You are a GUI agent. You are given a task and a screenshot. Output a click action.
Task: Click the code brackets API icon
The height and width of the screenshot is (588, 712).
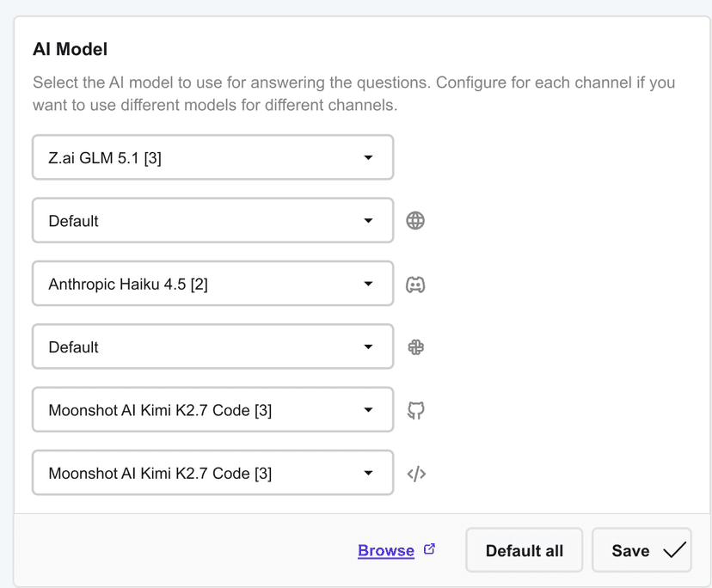(416, 474)
